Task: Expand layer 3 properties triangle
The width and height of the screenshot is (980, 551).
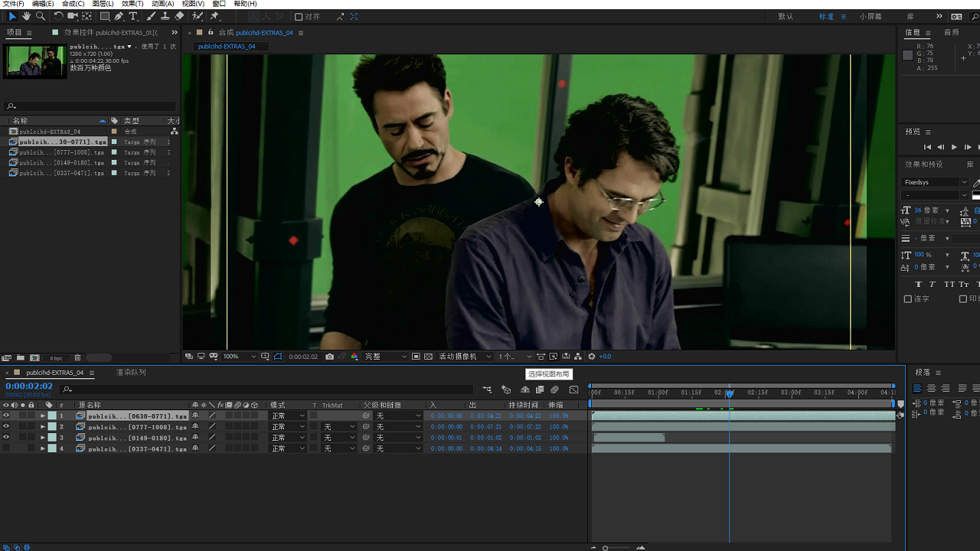Action: (x=43, y=438)
